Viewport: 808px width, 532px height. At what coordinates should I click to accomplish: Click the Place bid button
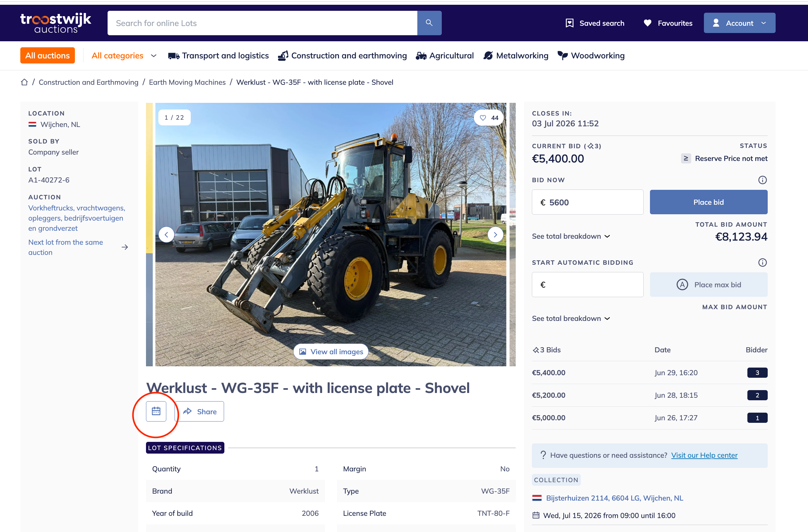(x=709, y=202)
